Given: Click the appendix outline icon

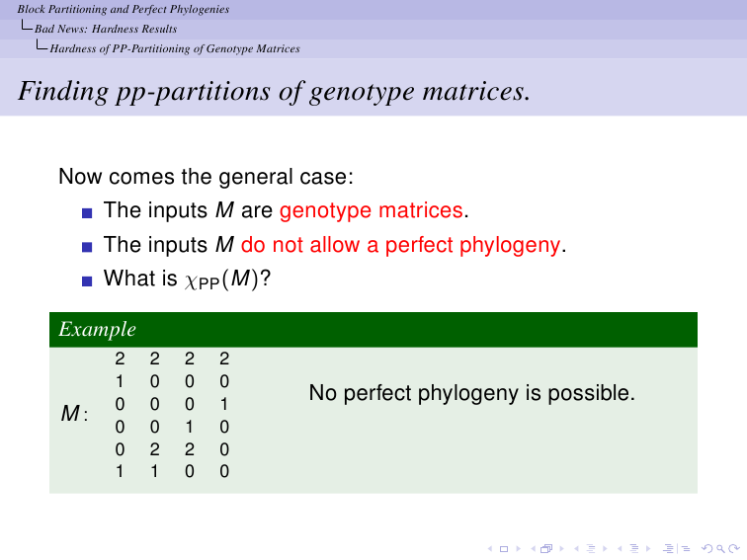Looking at the screenshot, I should [686, 548].
